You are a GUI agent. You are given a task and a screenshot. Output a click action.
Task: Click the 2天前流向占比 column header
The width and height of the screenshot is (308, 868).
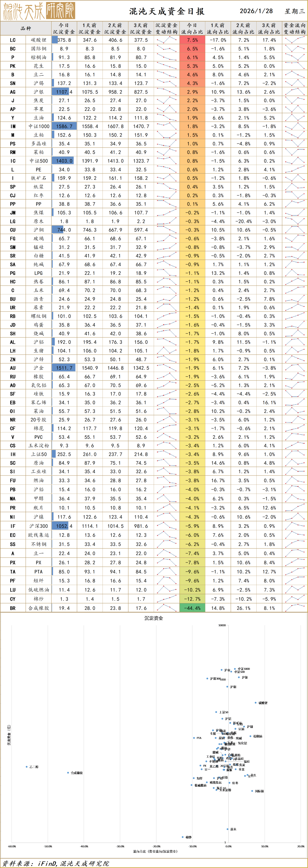(243, 29)
